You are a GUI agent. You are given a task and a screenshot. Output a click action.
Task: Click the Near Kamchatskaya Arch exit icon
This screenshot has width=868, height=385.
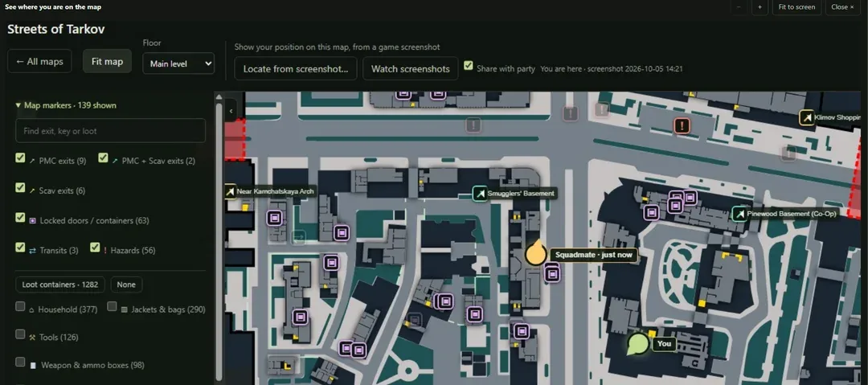[231, 191]
